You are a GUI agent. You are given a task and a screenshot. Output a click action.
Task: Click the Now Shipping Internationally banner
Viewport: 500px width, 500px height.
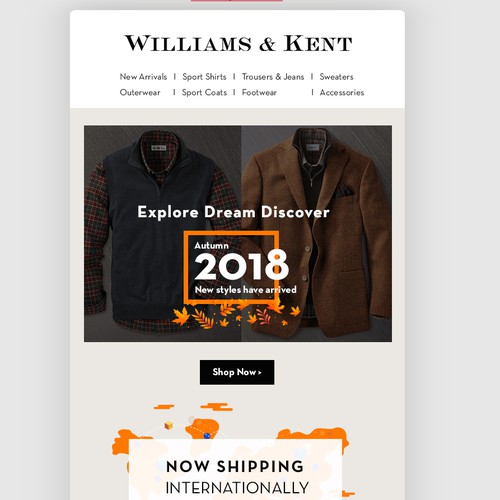coord(236,471)
